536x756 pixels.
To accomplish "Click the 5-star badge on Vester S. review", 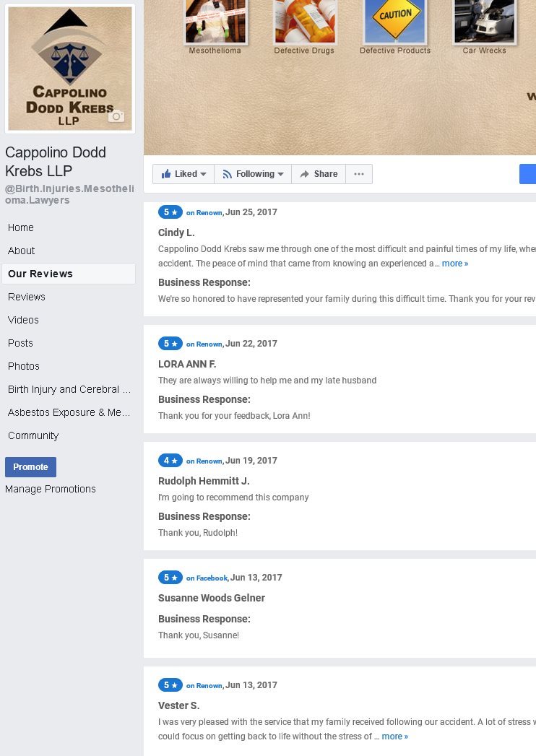I will [x=170, y=685].
